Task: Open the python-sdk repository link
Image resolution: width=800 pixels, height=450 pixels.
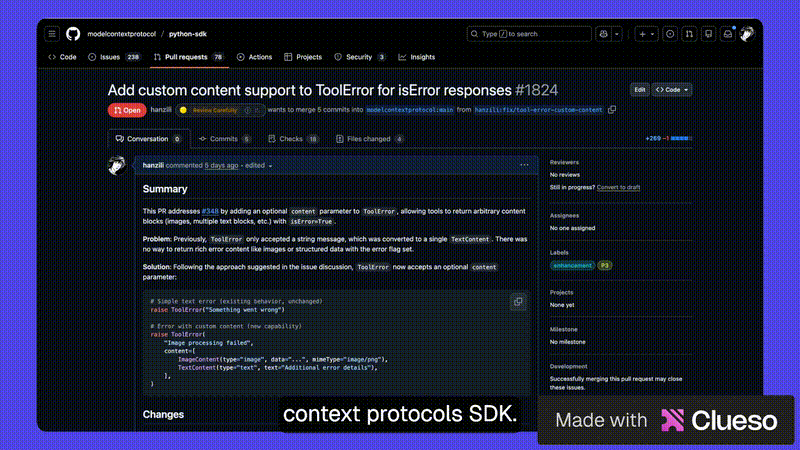Action: click(x=188, y=34)
